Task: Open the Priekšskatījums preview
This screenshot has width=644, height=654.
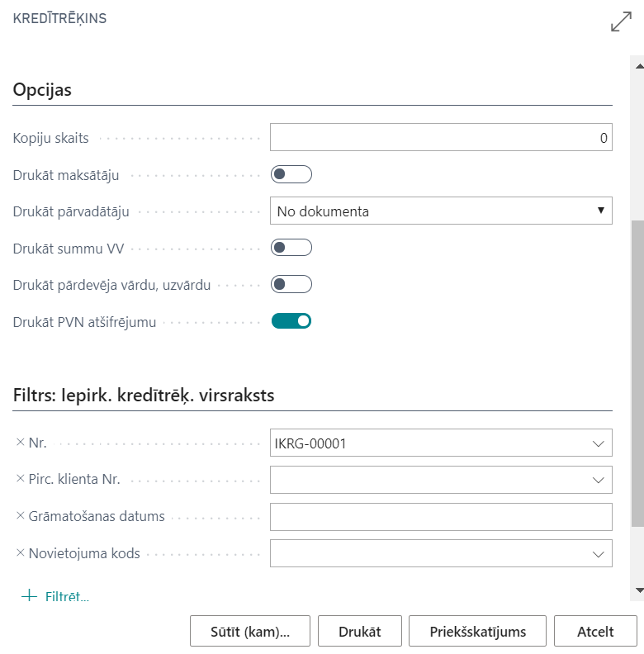Action: 477,631
